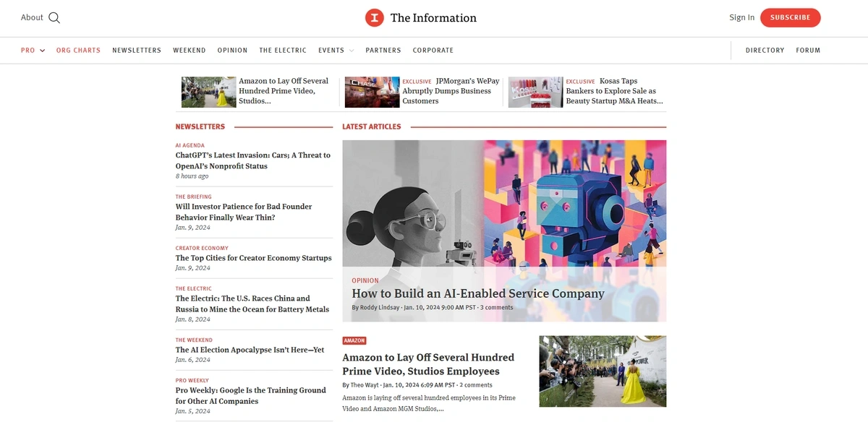Open the CORPORATE menu item
868x422 pixels.
(x=433, y=50)
